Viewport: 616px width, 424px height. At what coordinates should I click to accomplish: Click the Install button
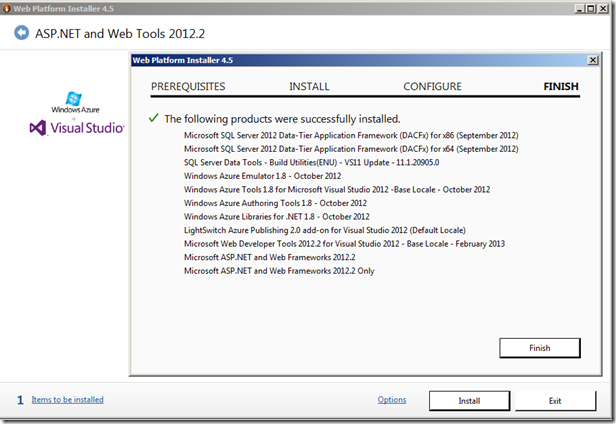(x=469, y=401)
